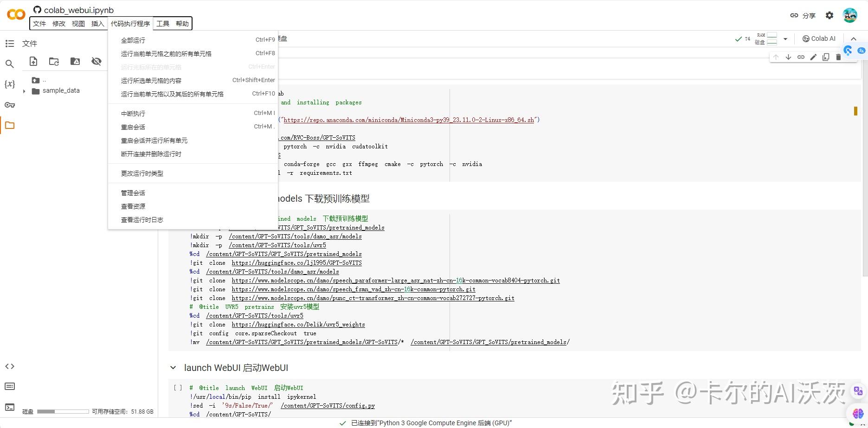Edit the cell with the pencil icon

(x=813, y=57)
